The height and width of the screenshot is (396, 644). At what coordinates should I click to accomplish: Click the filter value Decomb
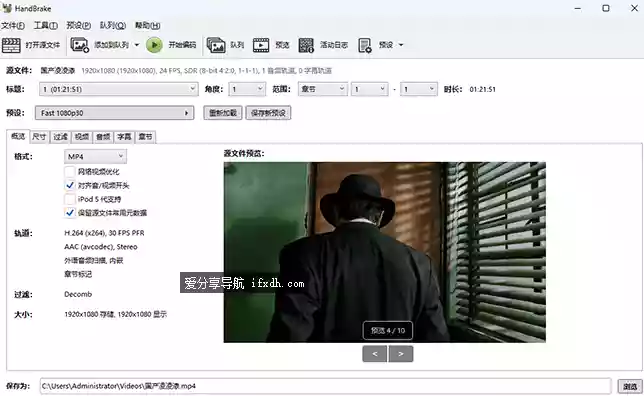tap(78, 294)
